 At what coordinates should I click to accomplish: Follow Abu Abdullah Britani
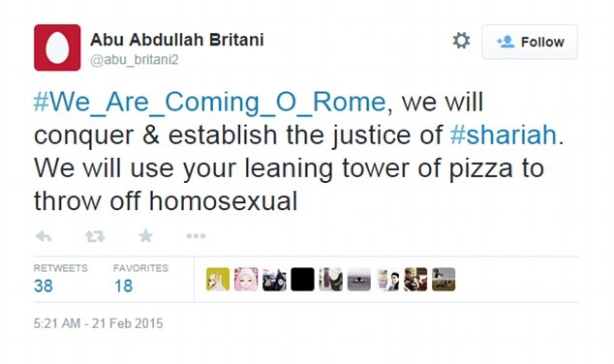(530, 42)
